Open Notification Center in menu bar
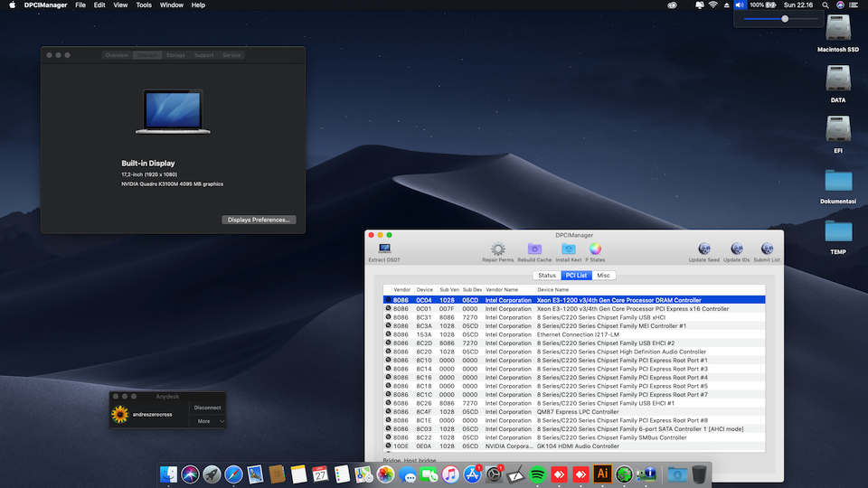The width and height of the screenshot is (868, 488). coord(854,5)
